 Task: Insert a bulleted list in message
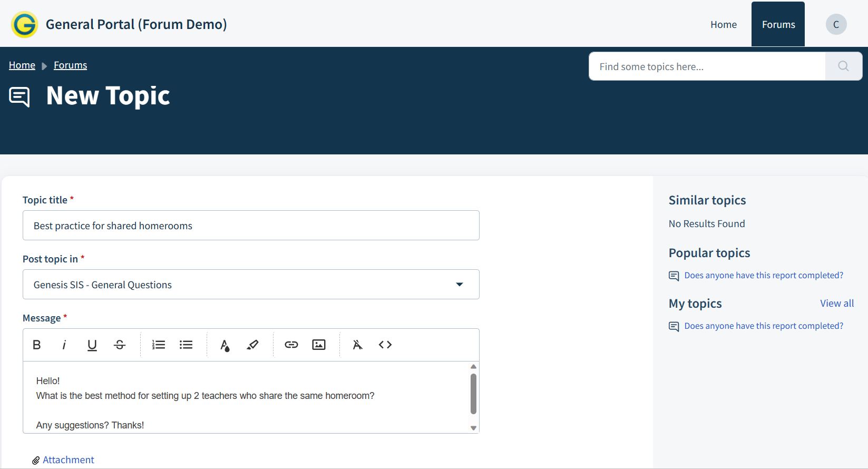pyautogui.click(x=186, y=345)
